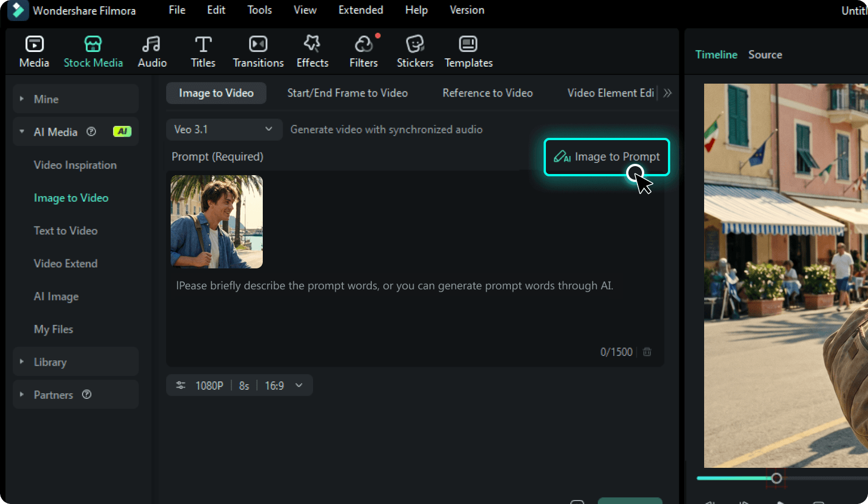The image size is (868, 504).
Task: Click the trash icon to clear prompt
Action: (647, 352)
